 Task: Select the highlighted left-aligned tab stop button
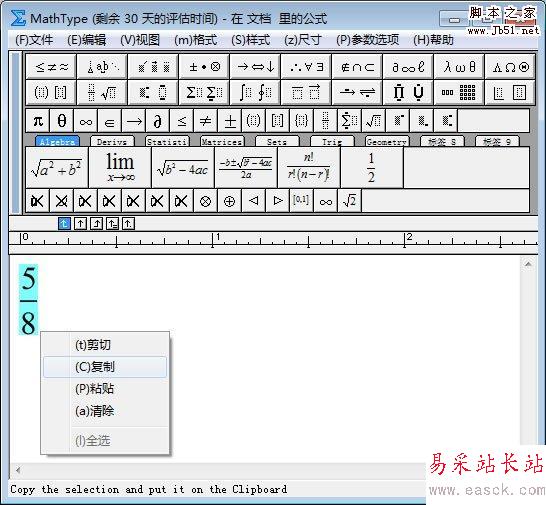point(64,223)
